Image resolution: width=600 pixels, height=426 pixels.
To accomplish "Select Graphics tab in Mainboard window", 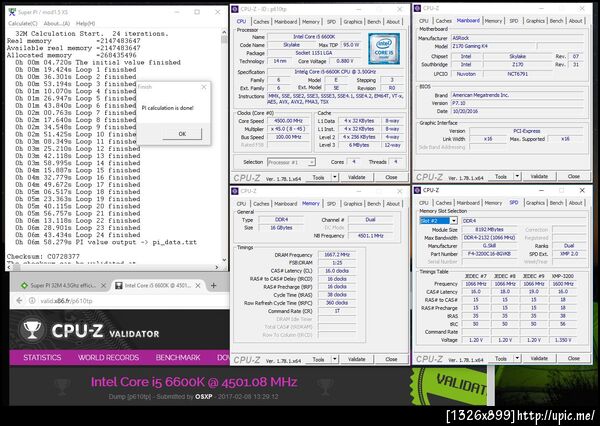I will click(x=535, y=21).
